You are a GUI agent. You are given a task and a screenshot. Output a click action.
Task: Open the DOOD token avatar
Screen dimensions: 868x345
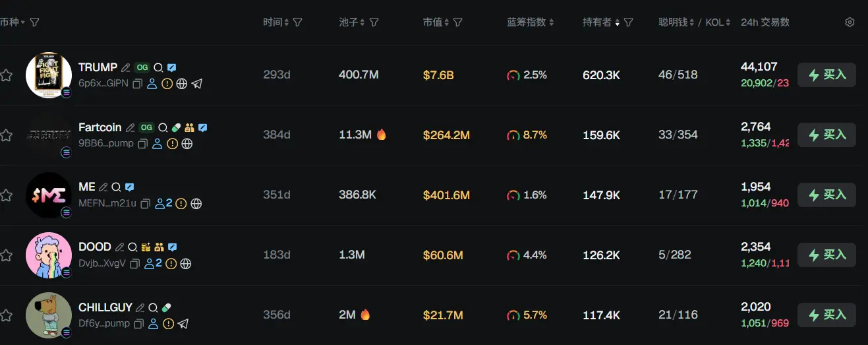point(48,255)
